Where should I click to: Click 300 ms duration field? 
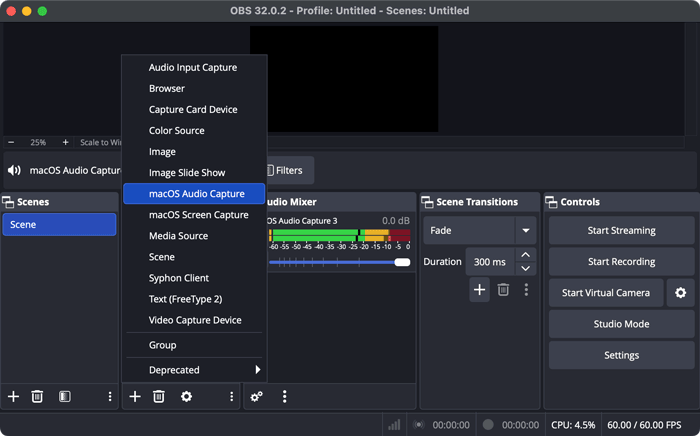point(490,262)
